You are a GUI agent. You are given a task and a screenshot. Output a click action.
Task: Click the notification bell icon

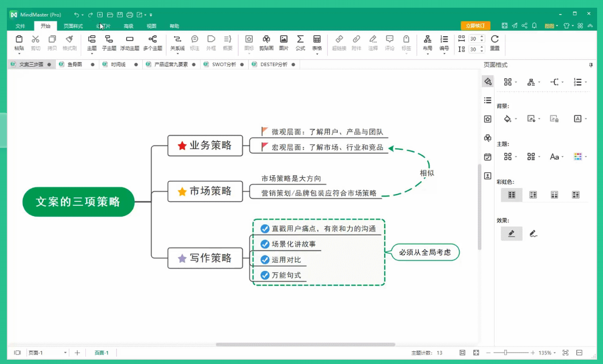click(x=535, y=26)
